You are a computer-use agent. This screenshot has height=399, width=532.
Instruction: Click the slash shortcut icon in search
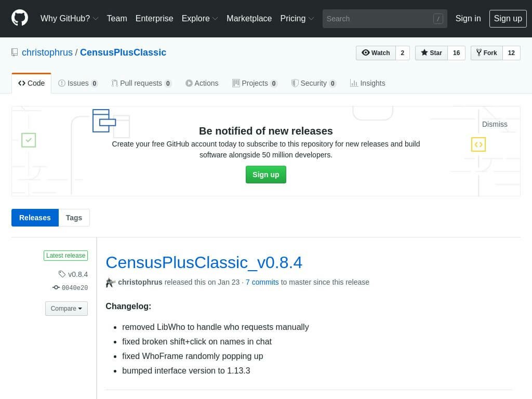[437, 19]
